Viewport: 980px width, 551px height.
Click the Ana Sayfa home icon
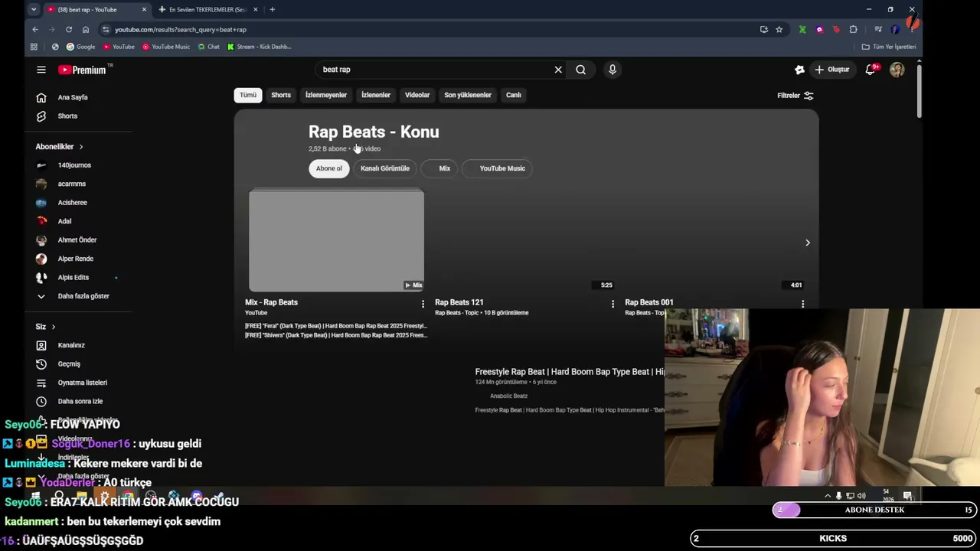(x=41, y=97)
